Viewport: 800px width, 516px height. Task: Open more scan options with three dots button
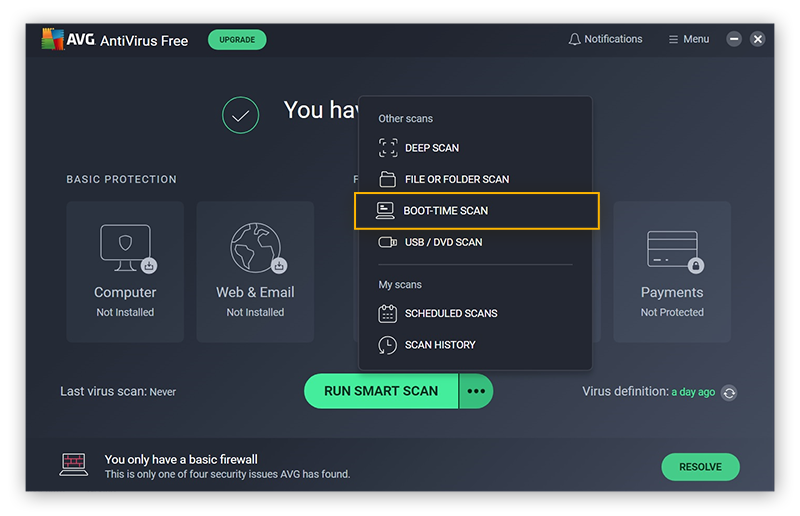coord(476,391)
